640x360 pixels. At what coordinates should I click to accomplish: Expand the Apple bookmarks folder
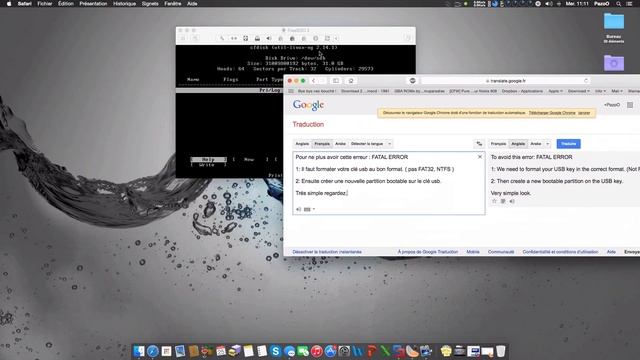click(x=556, y=91)
